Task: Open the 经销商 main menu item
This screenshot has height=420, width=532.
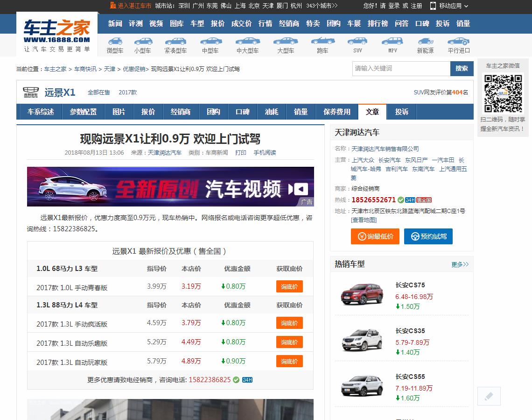Action: click(x=289, y=23)
